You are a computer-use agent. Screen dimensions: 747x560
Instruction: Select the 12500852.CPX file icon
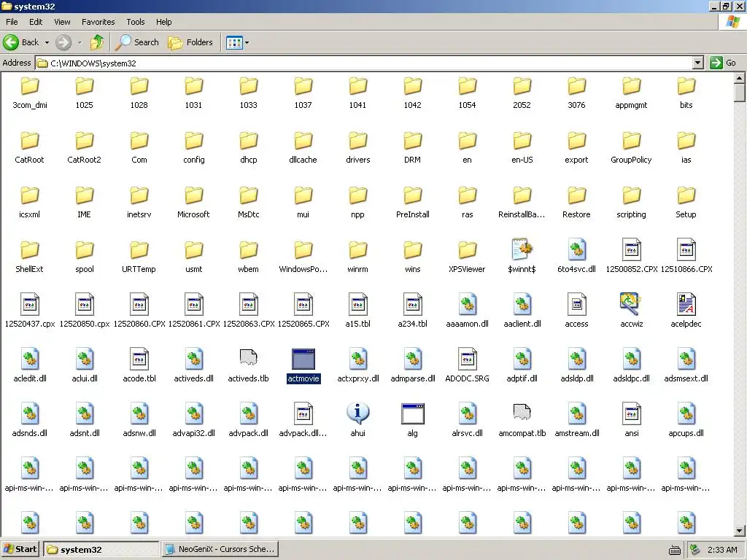tap(631, 250)
